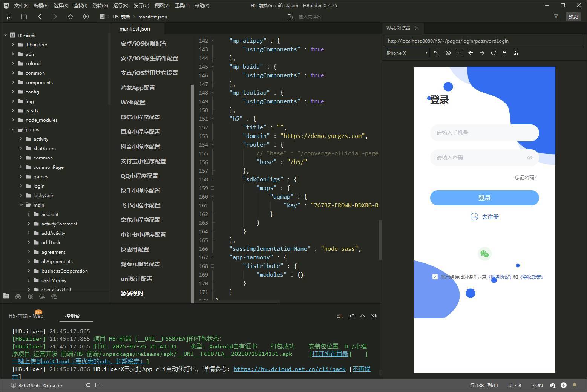This screenshot has width=587, height=392.
Task: Show the QR code for the preview page
Action: (x=516, y=53)
